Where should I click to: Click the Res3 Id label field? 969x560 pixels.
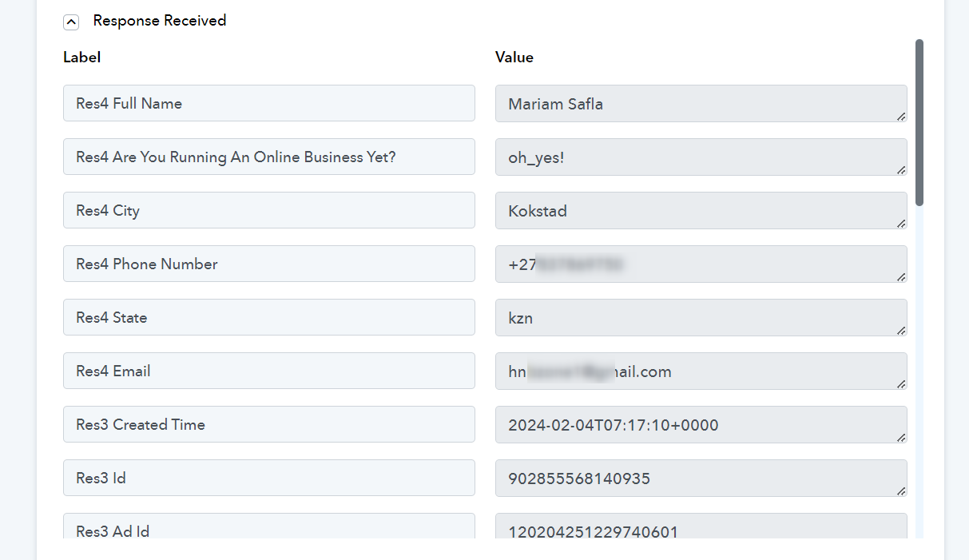[269, 478]
